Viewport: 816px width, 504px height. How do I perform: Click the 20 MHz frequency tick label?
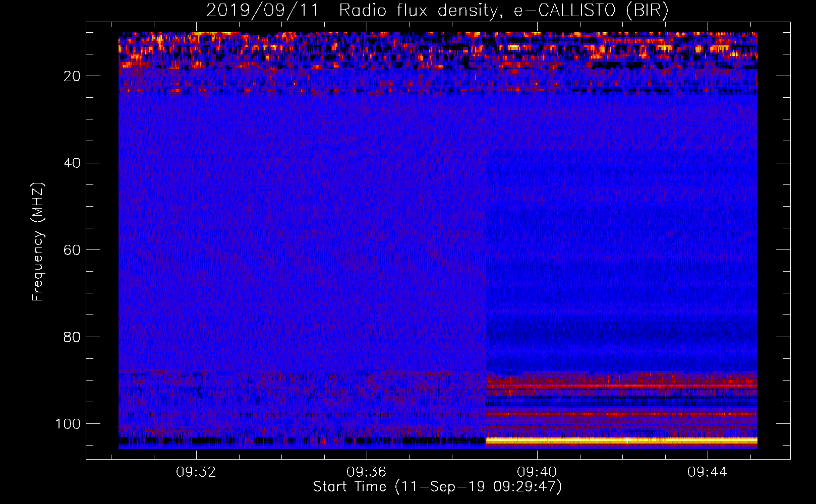(72, 76)
